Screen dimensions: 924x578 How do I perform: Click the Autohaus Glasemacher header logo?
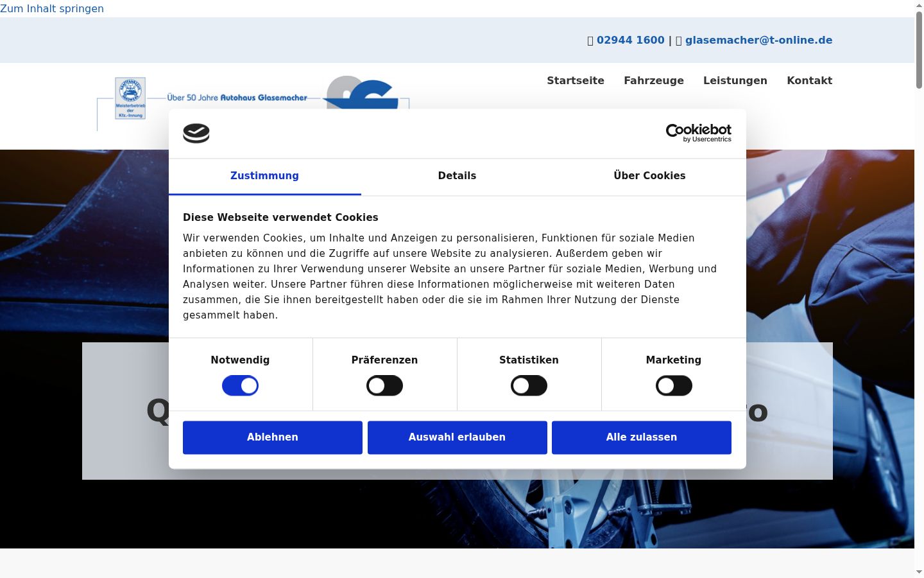click(x=253, y=103)
